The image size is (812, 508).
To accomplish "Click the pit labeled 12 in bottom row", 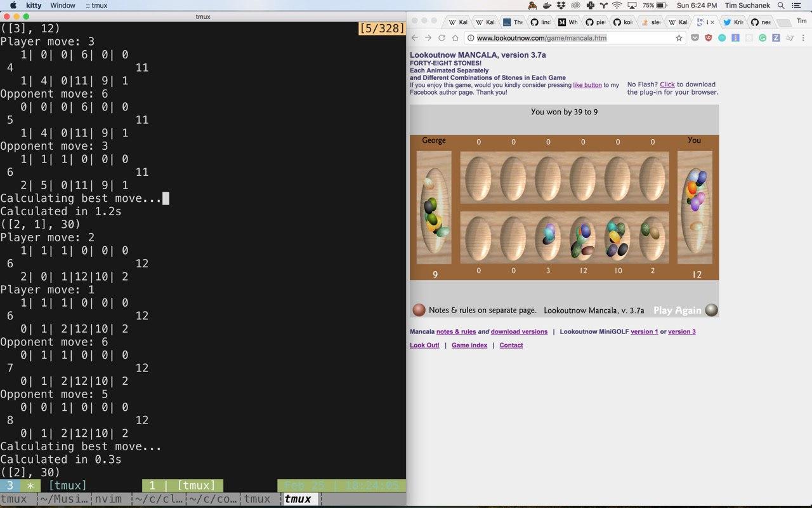I will pyautogui.click(x=584, y=239).
